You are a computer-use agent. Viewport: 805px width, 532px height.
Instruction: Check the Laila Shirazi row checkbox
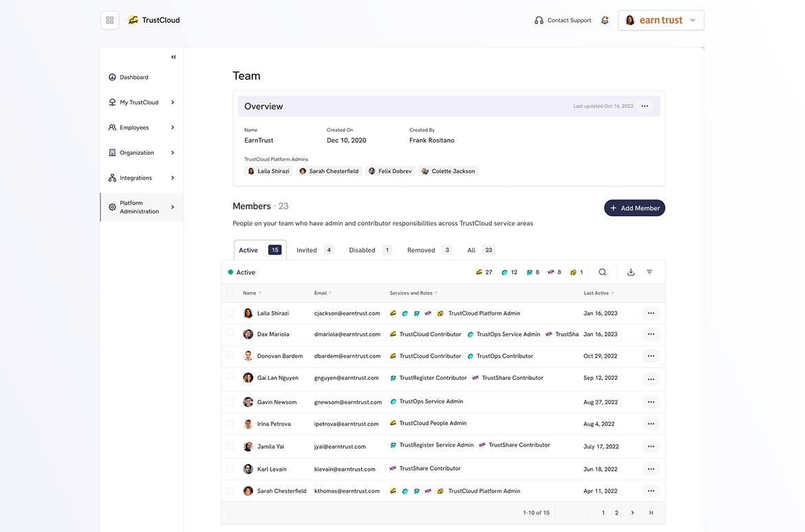[x=230, y=313]
